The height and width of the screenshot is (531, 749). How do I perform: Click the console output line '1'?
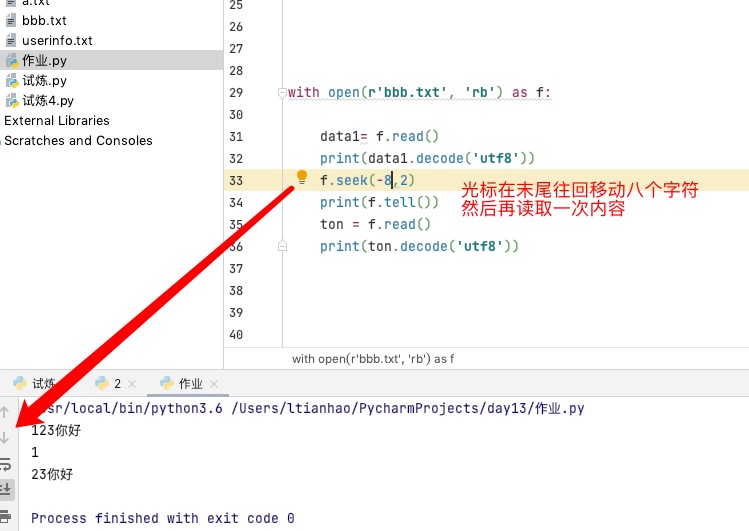(x=35, y=452)
